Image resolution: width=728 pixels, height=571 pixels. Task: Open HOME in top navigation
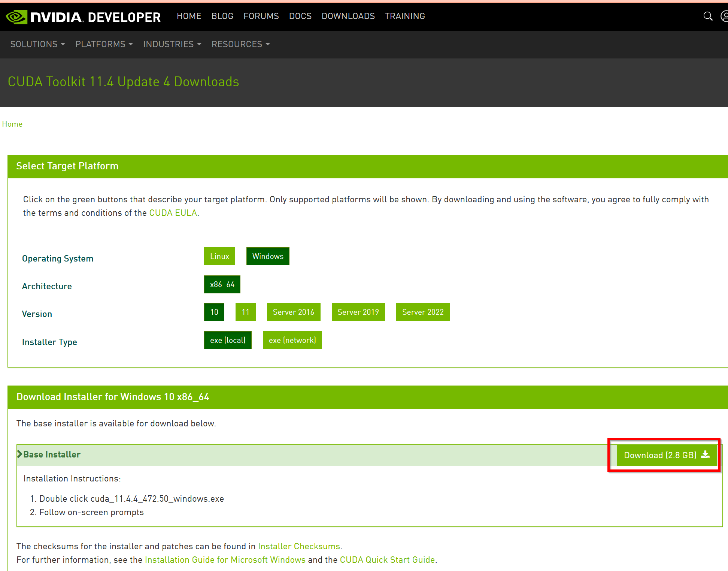pyautogui.click(x=189, y=16)
